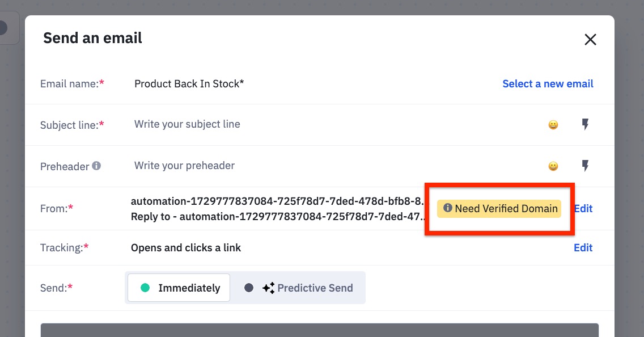Screen dimensions: 644x337
Task: Click lightning bolt icon in Preheader row
Action: point(586,166)
